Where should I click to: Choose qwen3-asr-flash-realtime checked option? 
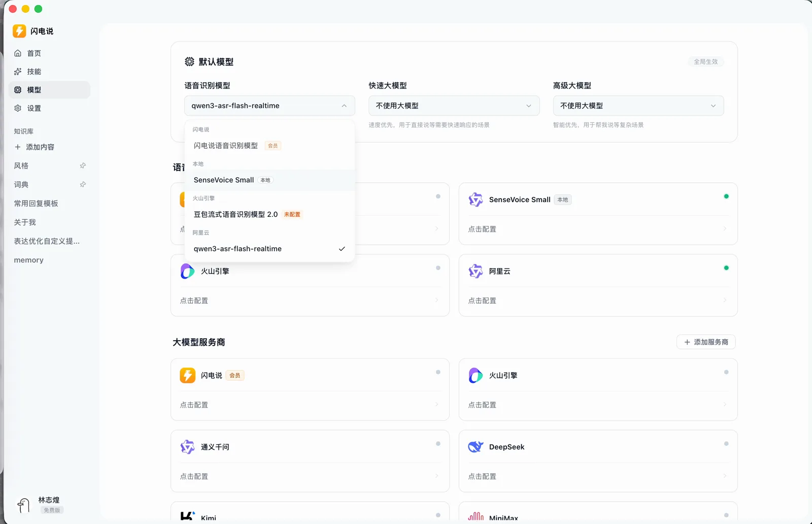pos(269,249)
